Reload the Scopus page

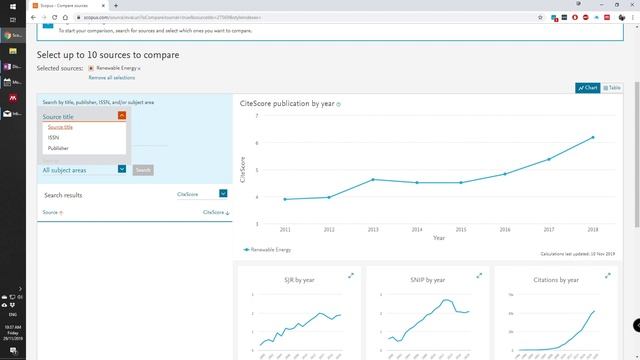pos(55,18)
